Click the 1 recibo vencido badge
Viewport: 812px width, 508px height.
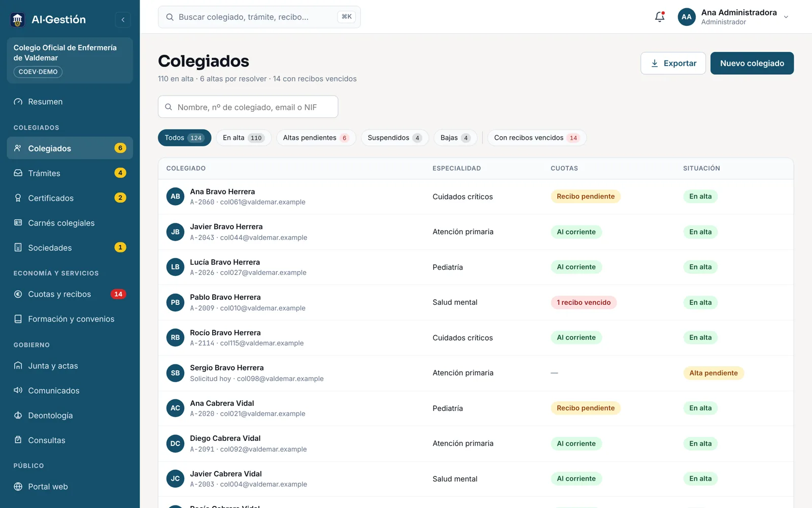pos(584,303)
